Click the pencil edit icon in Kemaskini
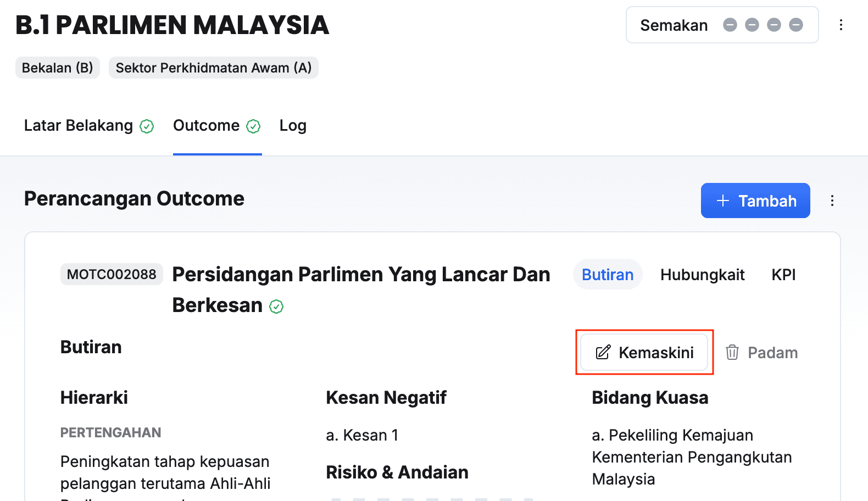Screen dimensions: 868x501 [603, 352]
